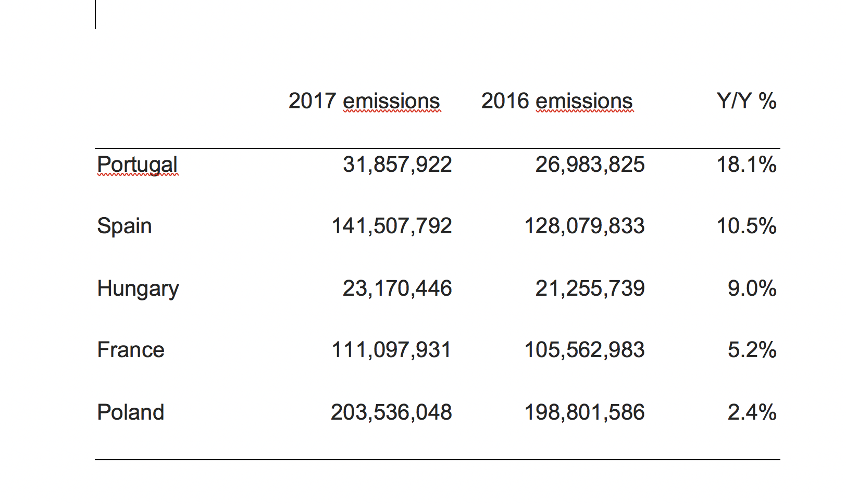The image size is (846, 504).
Task: Click the 2016 emissions column header
Action: tap(557, 101)
